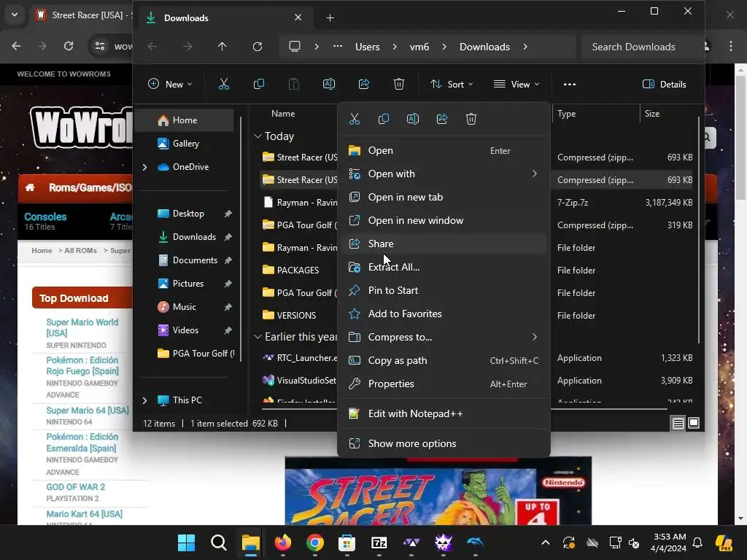This screenshot has width=747, height=560.
Task: Click the Copy icon in context menu
Action: 384,119
